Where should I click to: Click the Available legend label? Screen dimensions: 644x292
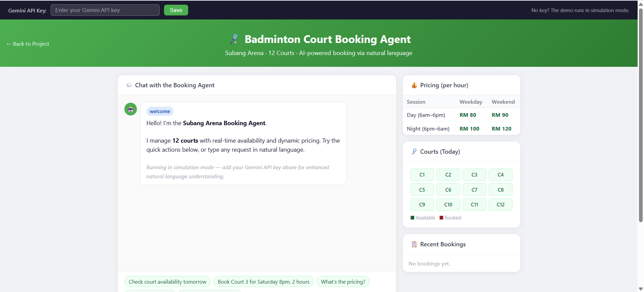425,218
